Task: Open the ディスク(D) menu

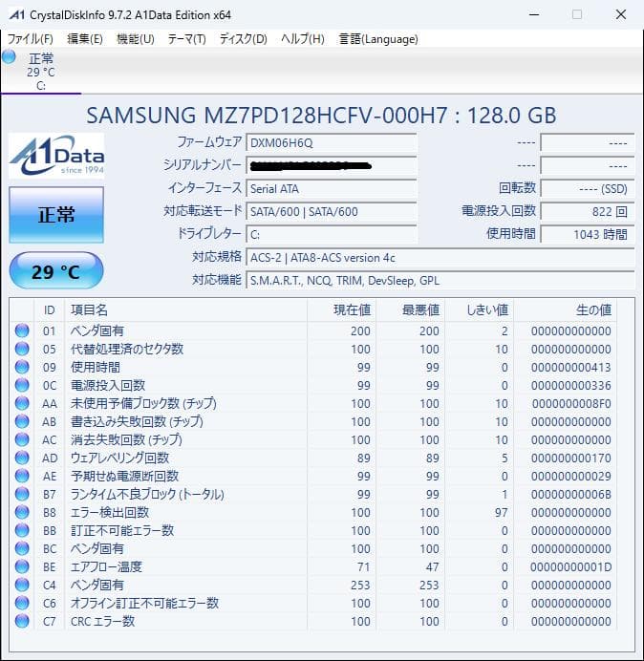Action: [244, 39]
